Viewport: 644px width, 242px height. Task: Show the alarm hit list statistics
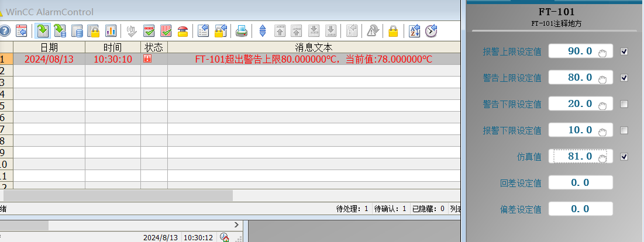coord(111,31)
